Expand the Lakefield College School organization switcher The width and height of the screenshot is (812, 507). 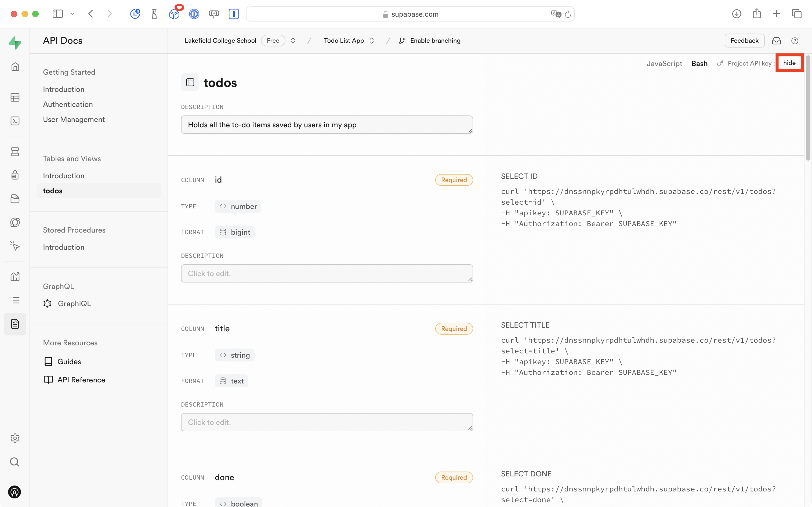(x=293, y=41)
